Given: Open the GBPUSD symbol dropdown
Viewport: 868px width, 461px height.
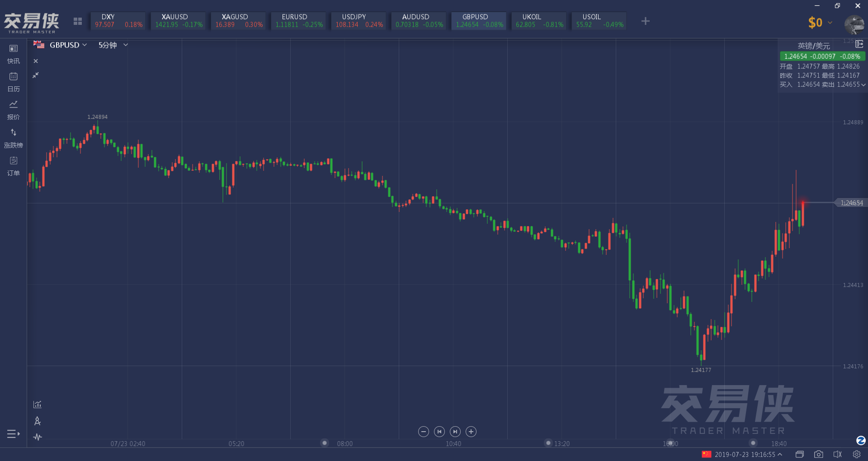Looking at the screenshot, I should tap(68, 45).
